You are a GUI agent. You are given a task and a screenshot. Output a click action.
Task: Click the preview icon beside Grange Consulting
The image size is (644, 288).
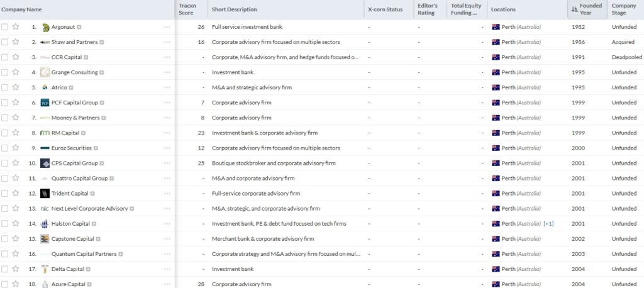click(102, 72)
